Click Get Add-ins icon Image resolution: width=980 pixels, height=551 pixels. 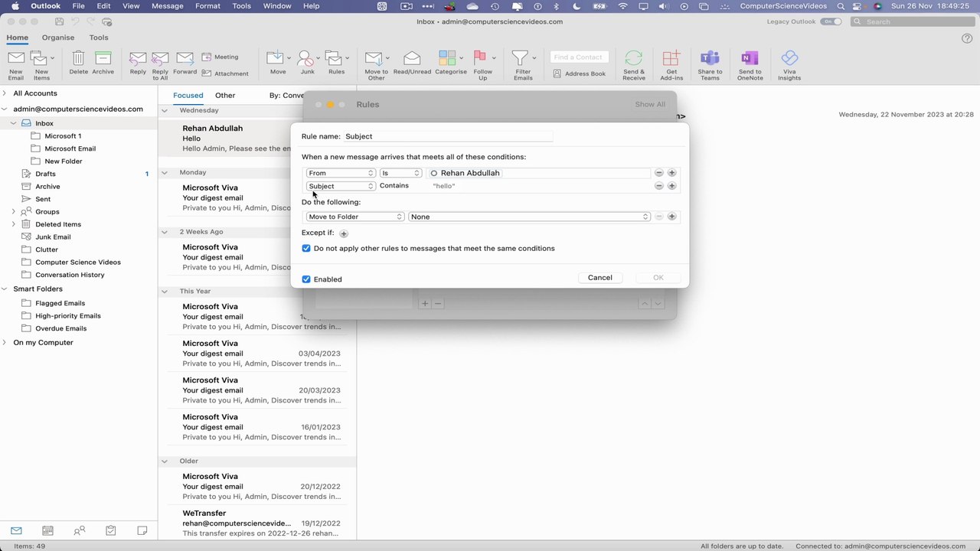pos(671,59)
